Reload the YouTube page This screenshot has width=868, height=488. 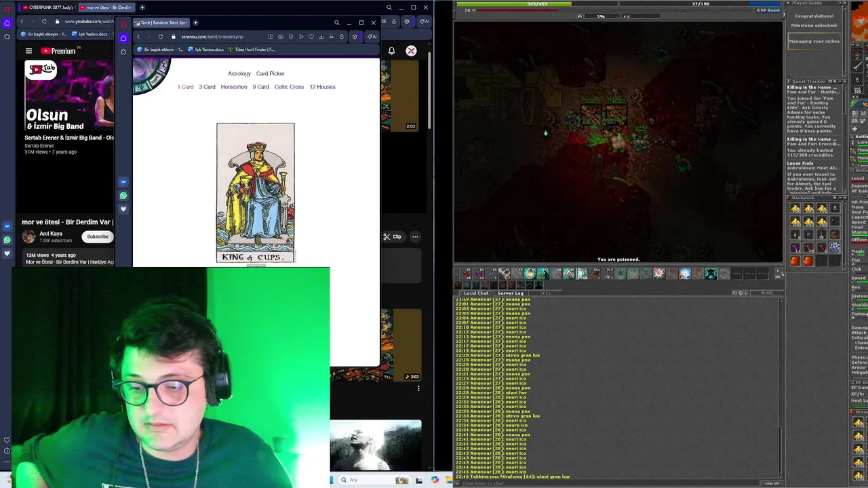[44, 21]
